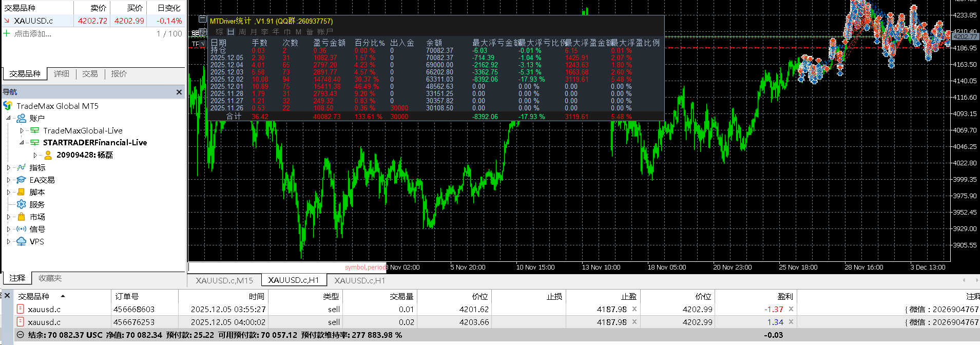
Task: Click the order icon for ticket 456668603
Action: [21, 309]
